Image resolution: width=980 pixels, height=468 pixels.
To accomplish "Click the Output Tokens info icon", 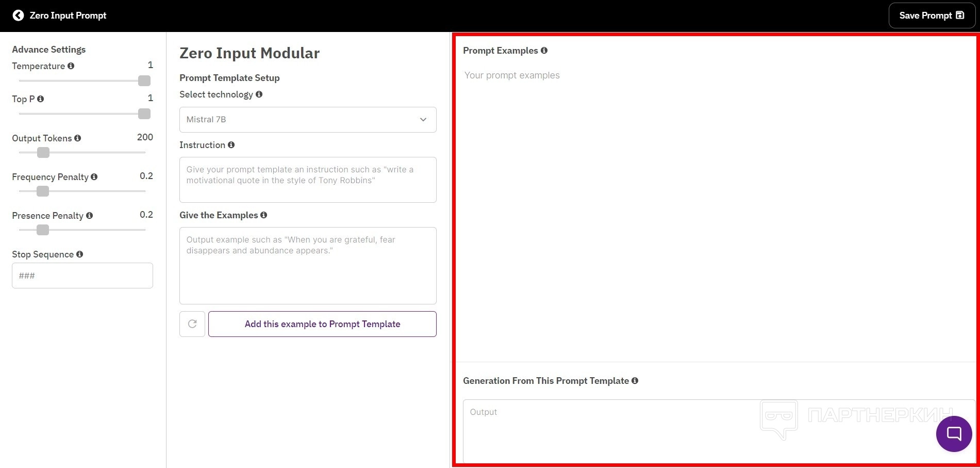I will [78, 138].
